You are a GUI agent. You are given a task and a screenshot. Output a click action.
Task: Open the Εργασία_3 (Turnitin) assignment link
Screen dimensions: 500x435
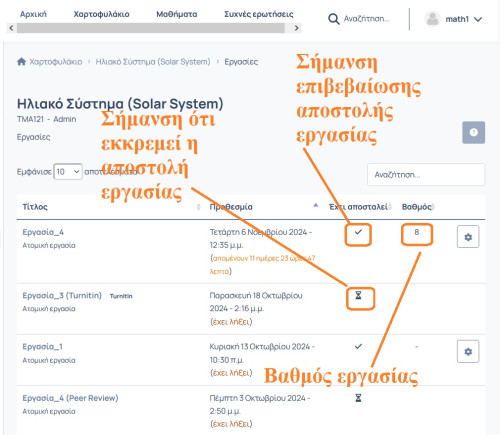pos(62,295)
